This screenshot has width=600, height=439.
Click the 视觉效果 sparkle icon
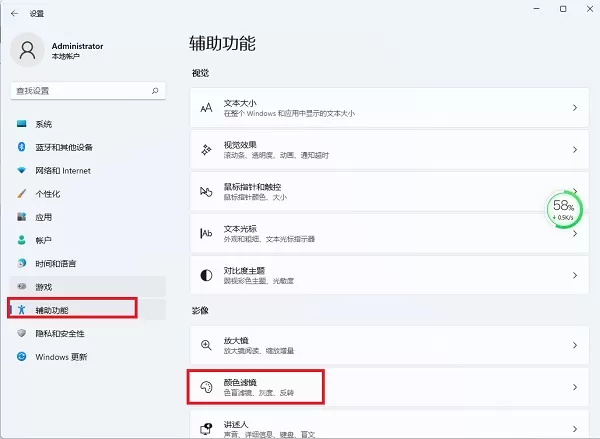206,150
